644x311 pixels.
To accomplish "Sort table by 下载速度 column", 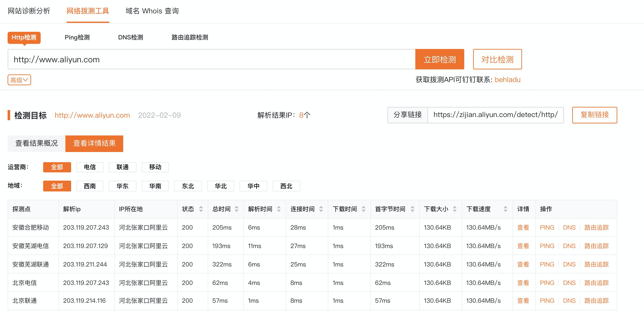I will [505, 209].
